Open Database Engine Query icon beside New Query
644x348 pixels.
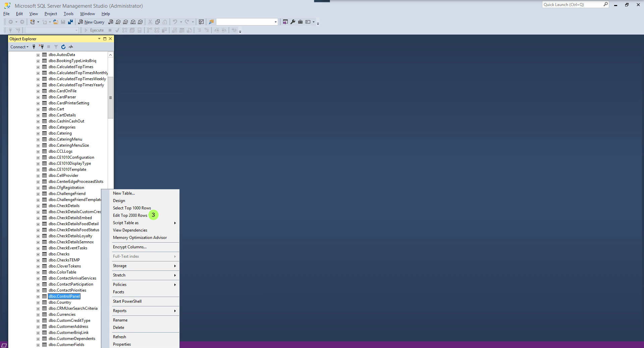(111, 22)
